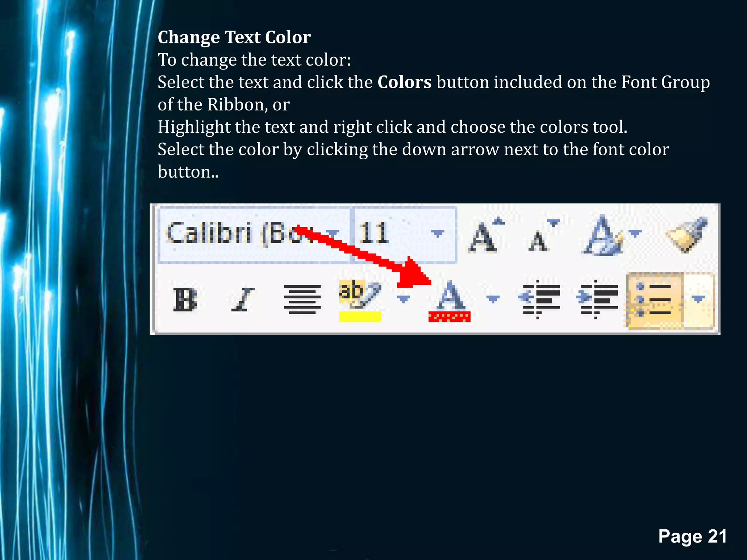The image size is (747, 560).
Task: Click the bold word Colors
Action: (x=405, y=82)
